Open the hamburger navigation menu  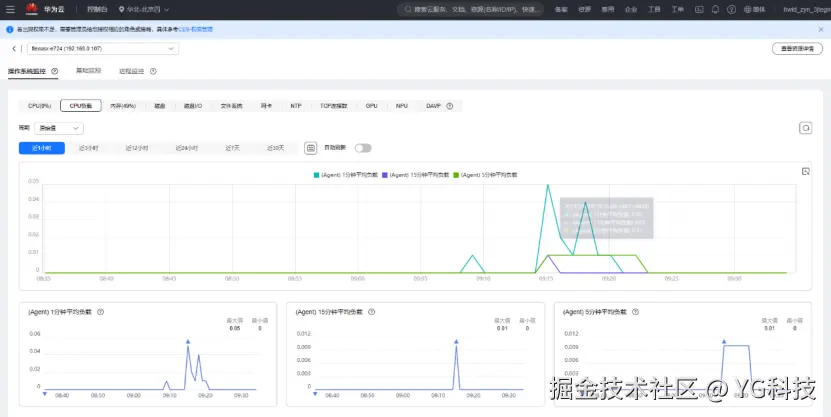coord(10,10)
